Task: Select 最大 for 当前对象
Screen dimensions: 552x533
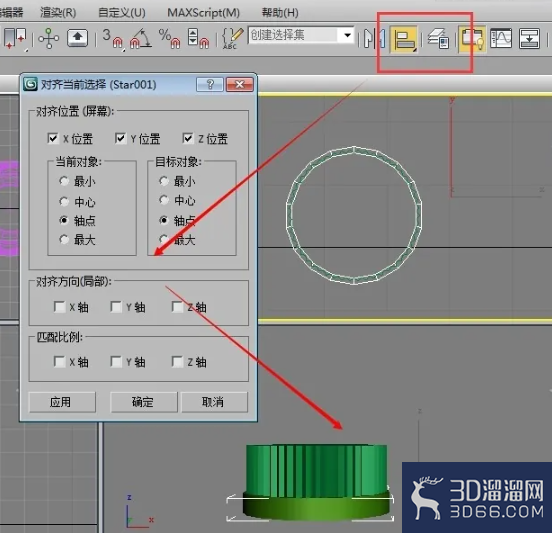Action: 64,239
